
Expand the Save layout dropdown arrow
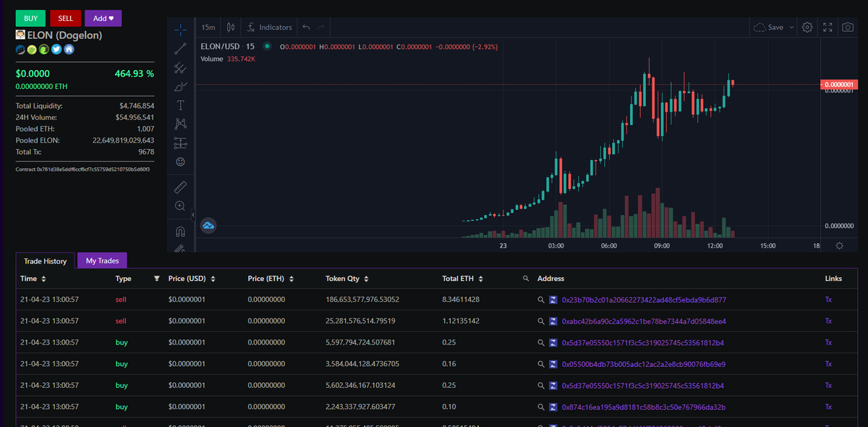[791, 28]
